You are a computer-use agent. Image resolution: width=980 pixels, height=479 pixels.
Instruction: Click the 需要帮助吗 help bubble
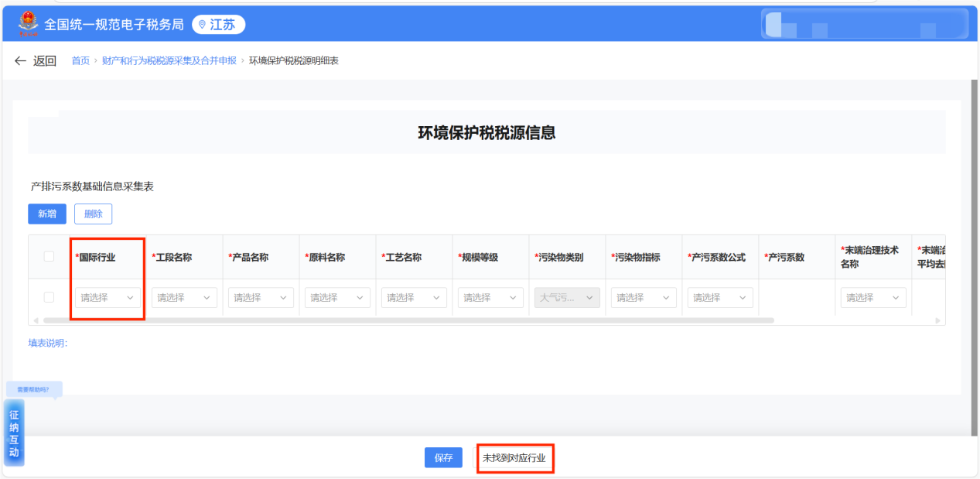(33, 389)
